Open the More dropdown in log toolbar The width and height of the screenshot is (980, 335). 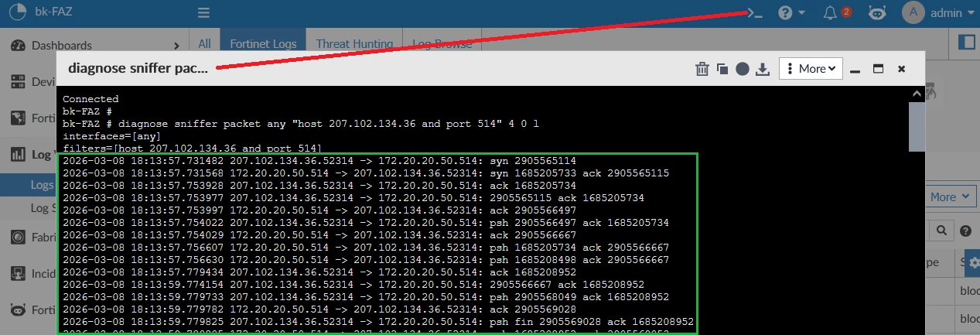pyautogui.click(x=949, y=197)
